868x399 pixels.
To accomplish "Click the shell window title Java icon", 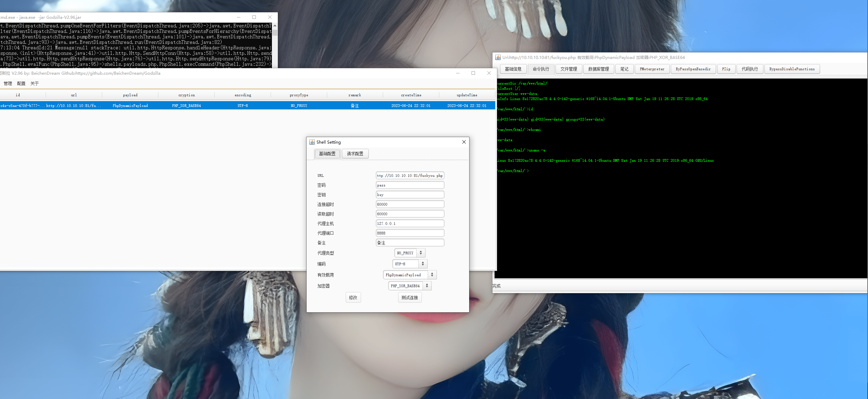I will 498,58.
